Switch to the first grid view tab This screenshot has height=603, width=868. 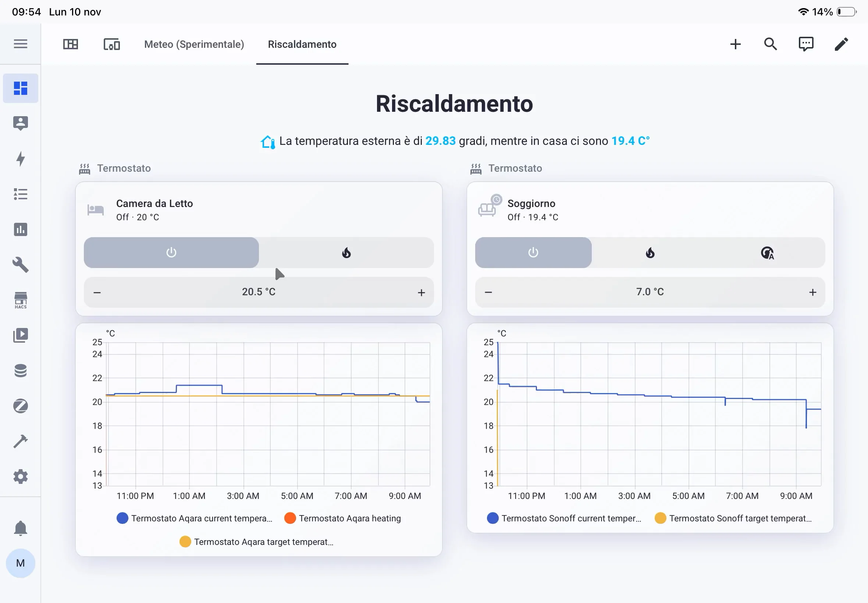(x=70, y=44)
